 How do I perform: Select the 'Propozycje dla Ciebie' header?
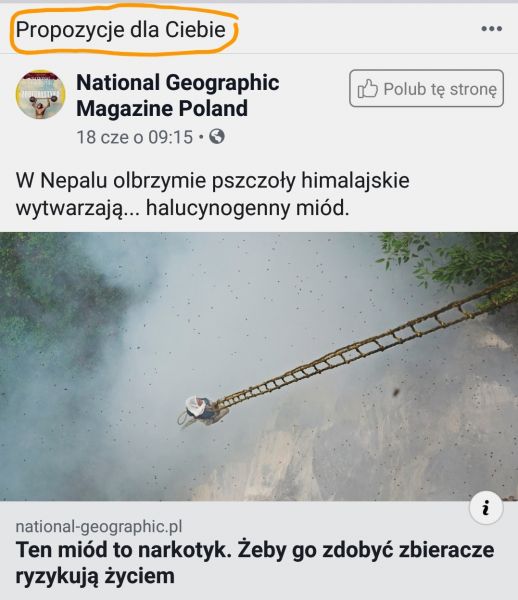click(121, 30)
